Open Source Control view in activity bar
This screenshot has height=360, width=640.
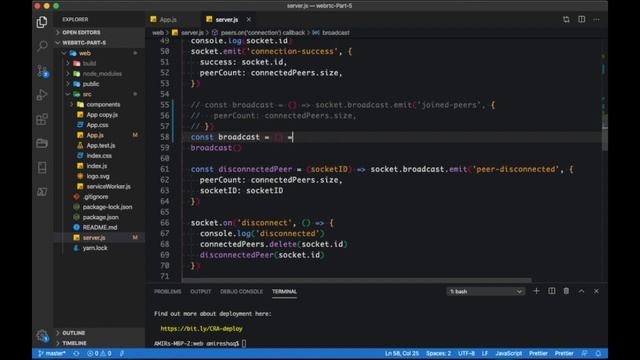[42, 71]
